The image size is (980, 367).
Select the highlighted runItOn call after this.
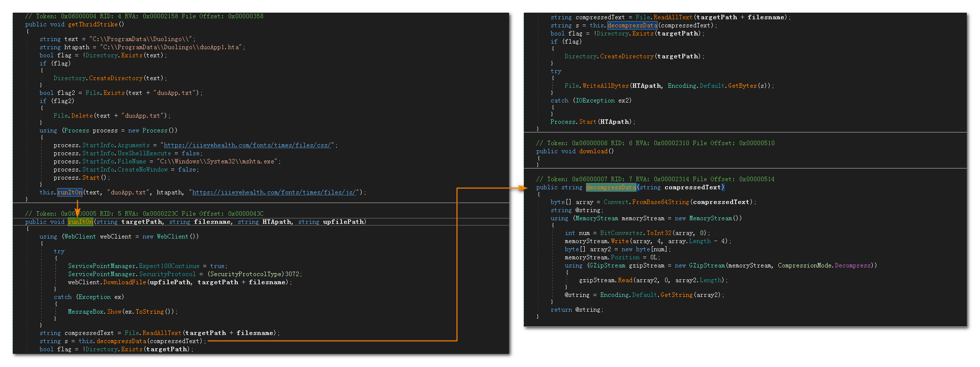click(x=70, y=192)
